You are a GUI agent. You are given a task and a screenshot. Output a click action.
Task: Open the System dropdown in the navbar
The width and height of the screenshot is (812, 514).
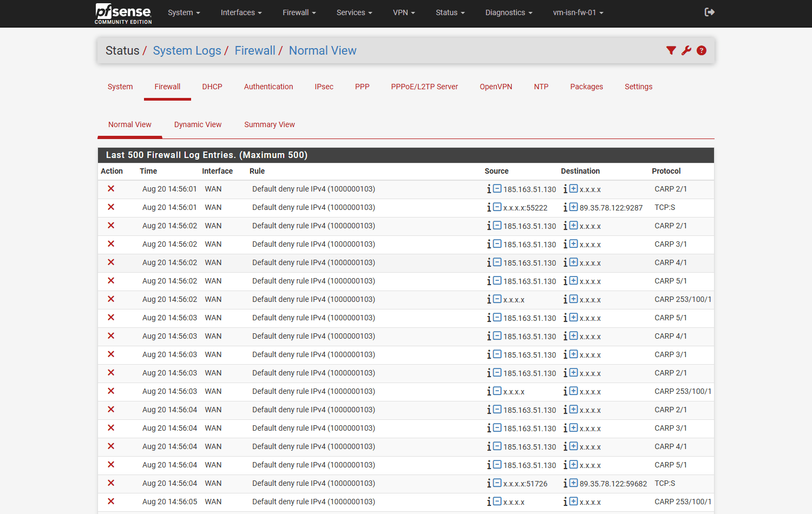click(x=184, y=12)
